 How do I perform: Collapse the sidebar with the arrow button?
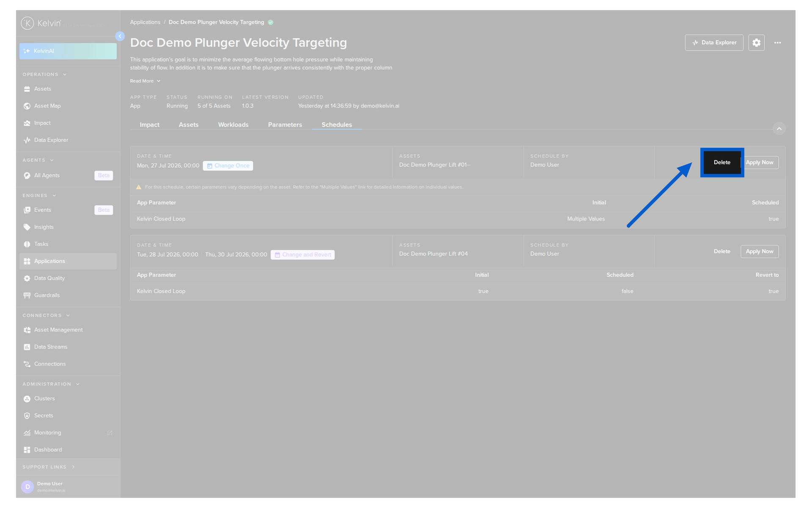pos(120,36)
